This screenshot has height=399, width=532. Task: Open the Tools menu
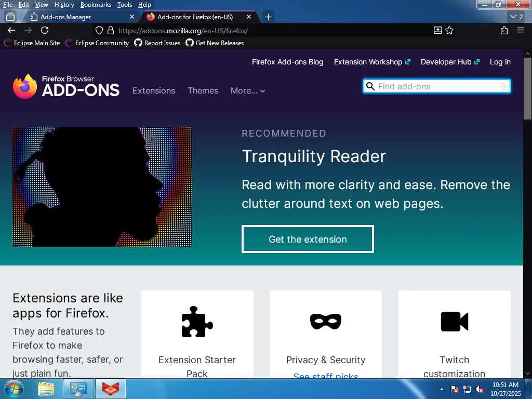(x=125, y=5)
